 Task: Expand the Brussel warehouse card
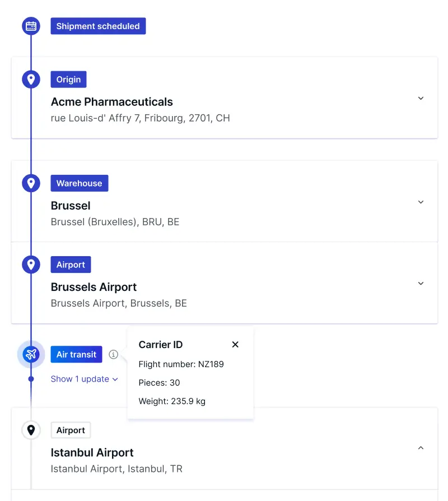click(x=421, y=202)
